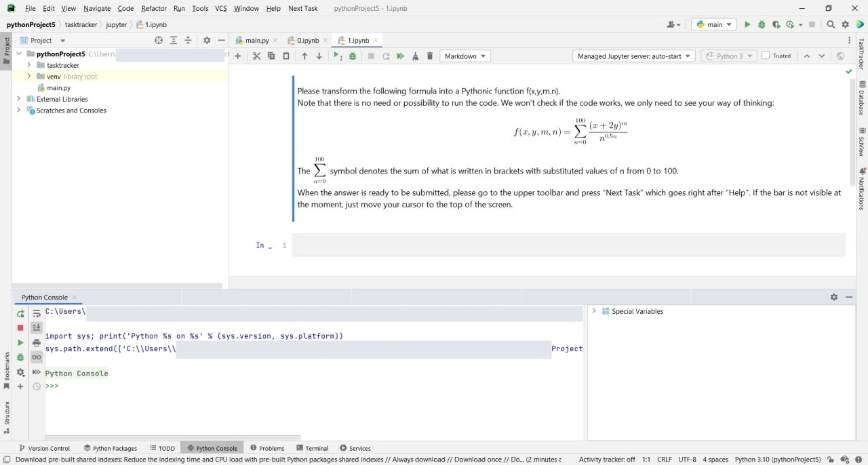868x465 pixels.
Task: Open Python Console panel settings gear
Action: [x=834, y=298]
